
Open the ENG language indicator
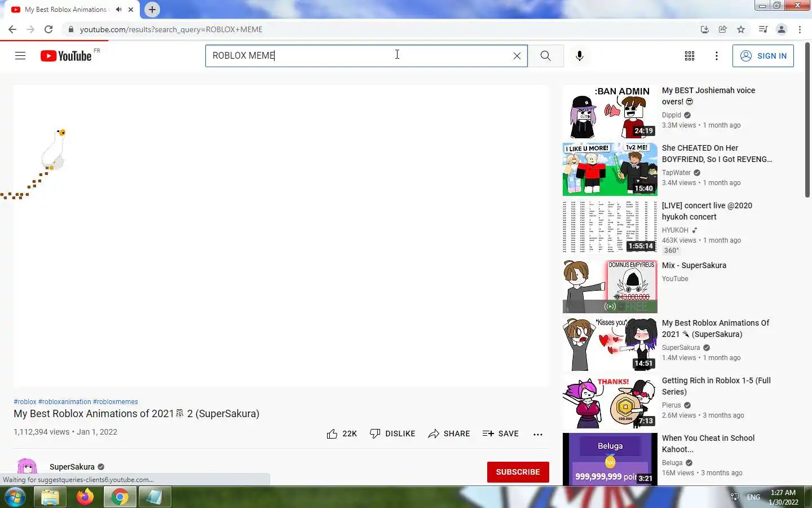(753, 497)
